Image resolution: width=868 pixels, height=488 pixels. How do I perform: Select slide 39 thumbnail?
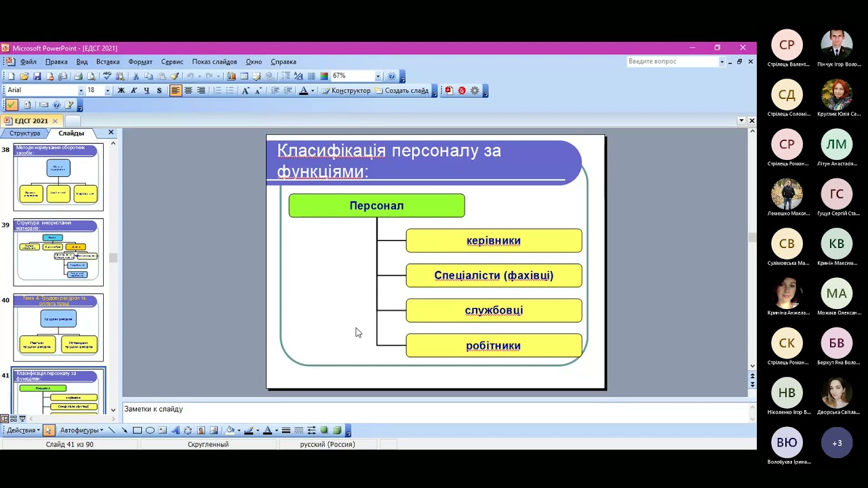click(58, 252)
